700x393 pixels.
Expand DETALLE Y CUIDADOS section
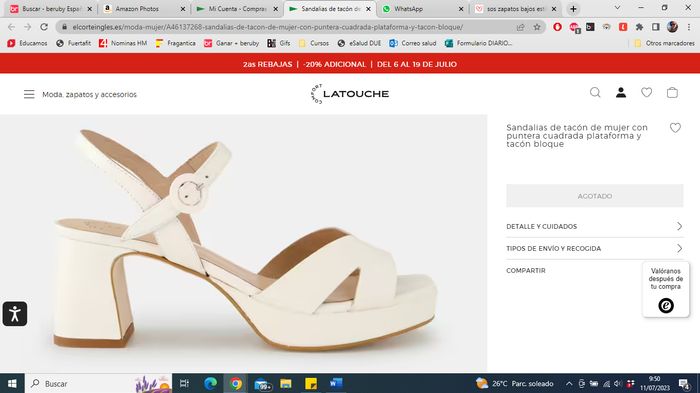pos(595,226)
